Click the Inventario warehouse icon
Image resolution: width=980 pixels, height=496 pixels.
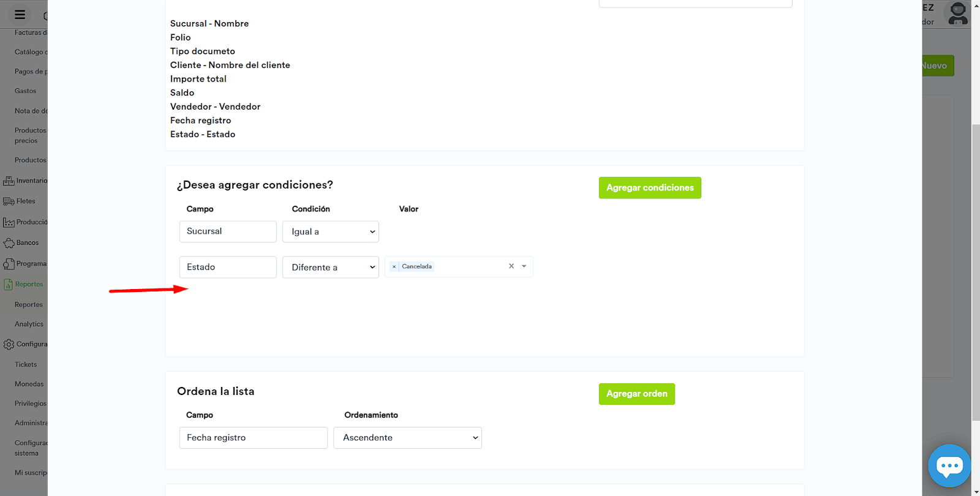pos(9,181)
